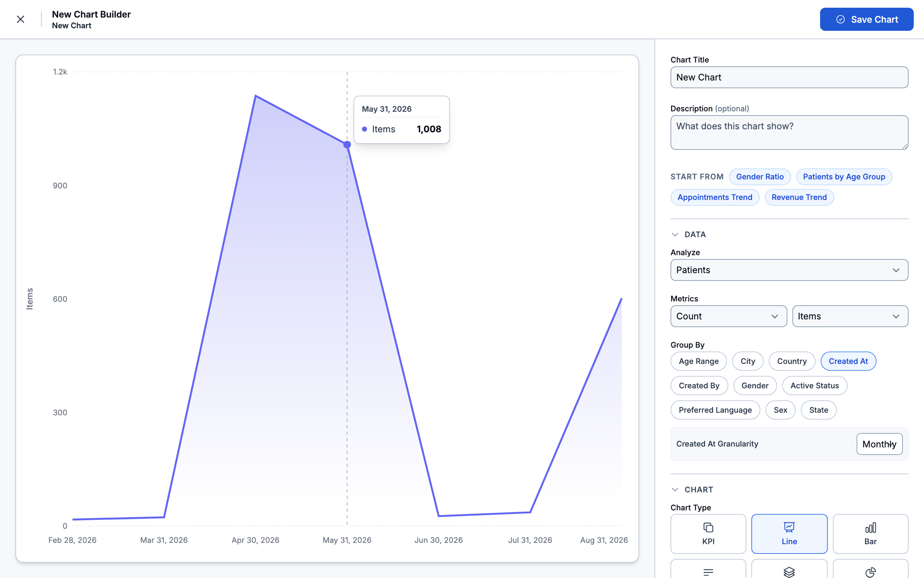Select the KPI chart type
The width and height of the screenshot is (924, 578).
[708, 534]
